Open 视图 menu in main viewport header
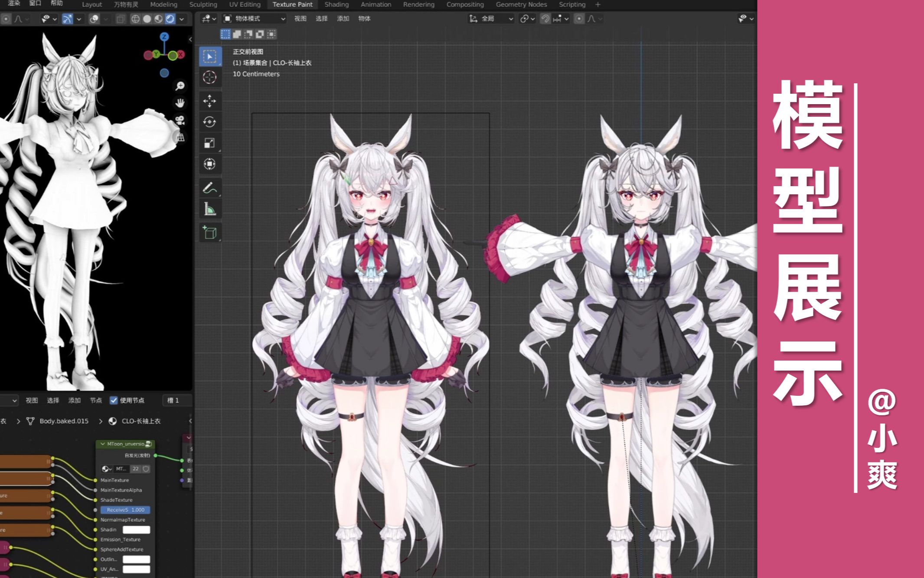This screenshot has width=924, height=578. click(x=300, y=19)
